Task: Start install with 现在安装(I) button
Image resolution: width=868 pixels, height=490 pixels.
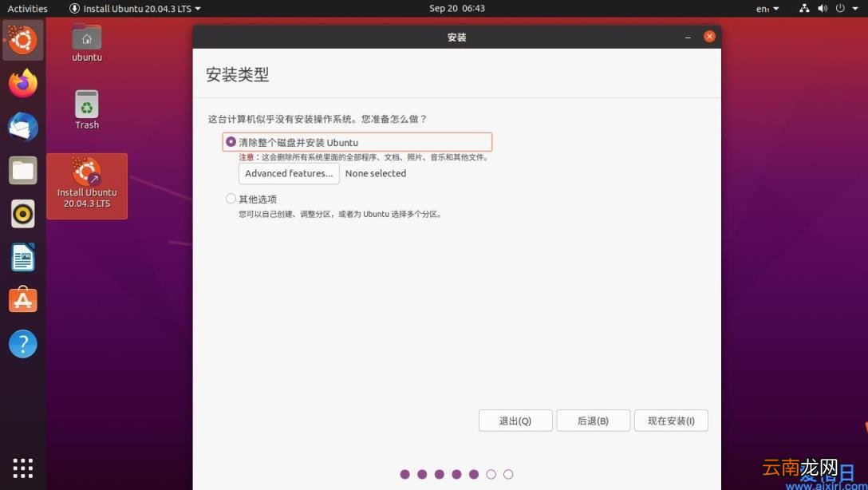Action: (671, 421)
